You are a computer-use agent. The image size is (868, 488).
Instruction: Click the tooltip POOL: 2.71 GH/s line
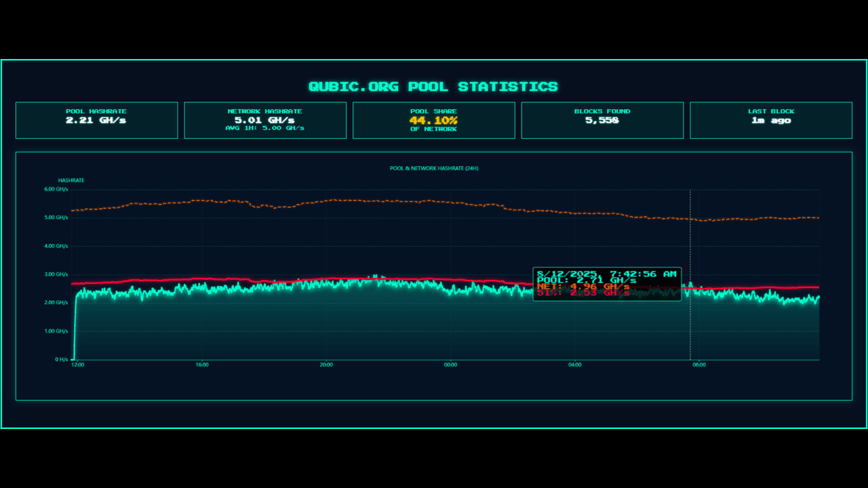[587, 280]
